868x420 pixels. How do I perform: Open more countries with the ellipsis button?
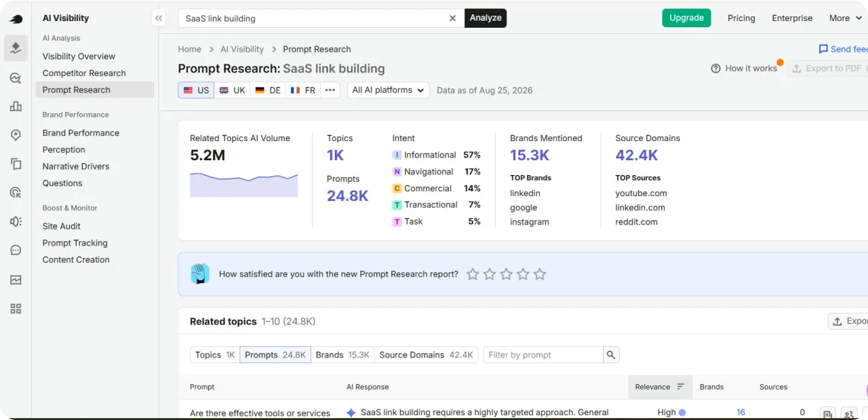330,90
